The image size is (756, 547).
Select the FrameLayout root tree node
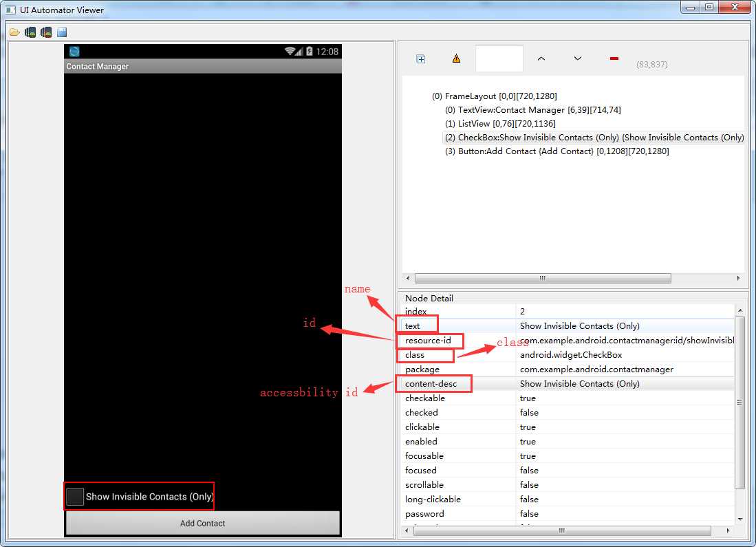click(x=494, y=96)
